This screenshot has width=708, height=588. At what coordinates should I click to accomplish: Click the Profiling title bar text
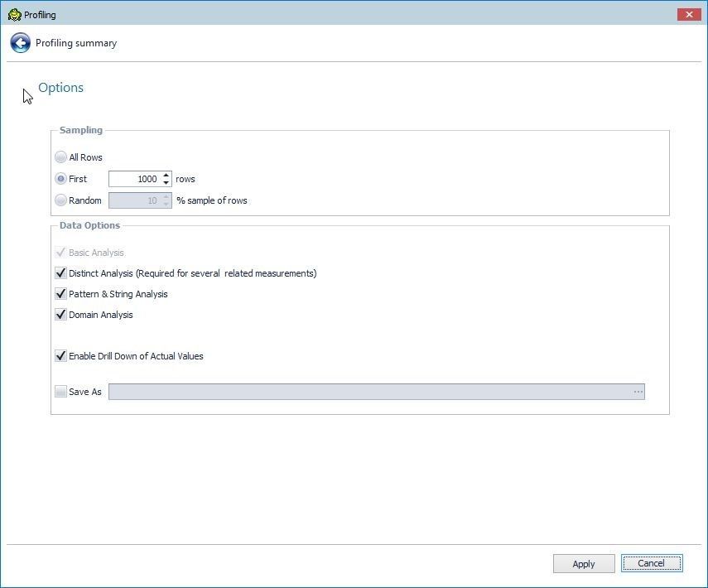pyautogui.click(x=40, y=15)
